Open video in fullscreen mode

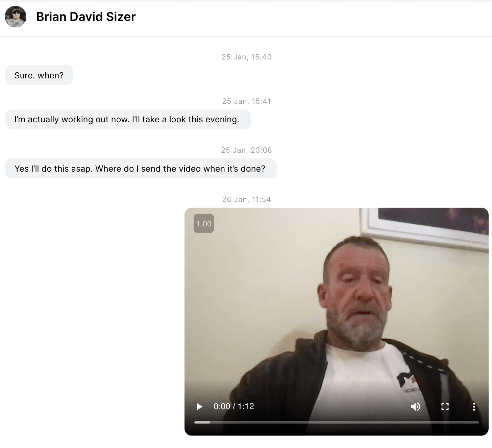coord(445,406)
